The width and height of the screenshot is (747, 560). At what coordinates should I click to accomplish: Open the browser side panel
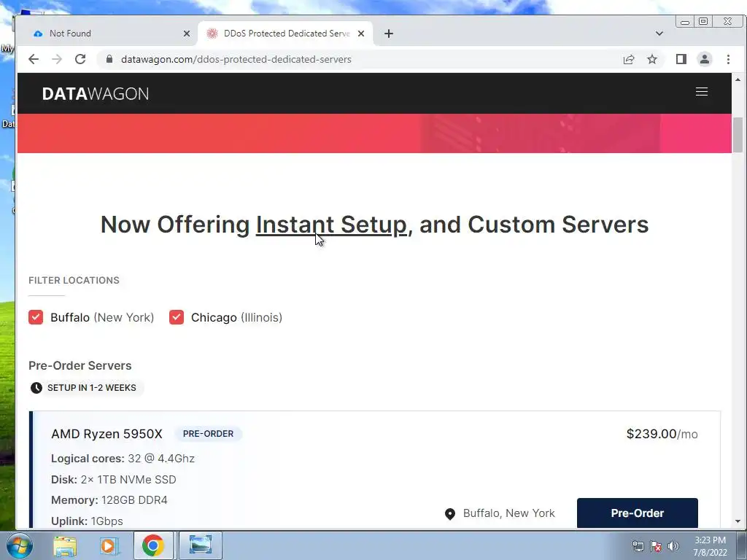[681, 59]
